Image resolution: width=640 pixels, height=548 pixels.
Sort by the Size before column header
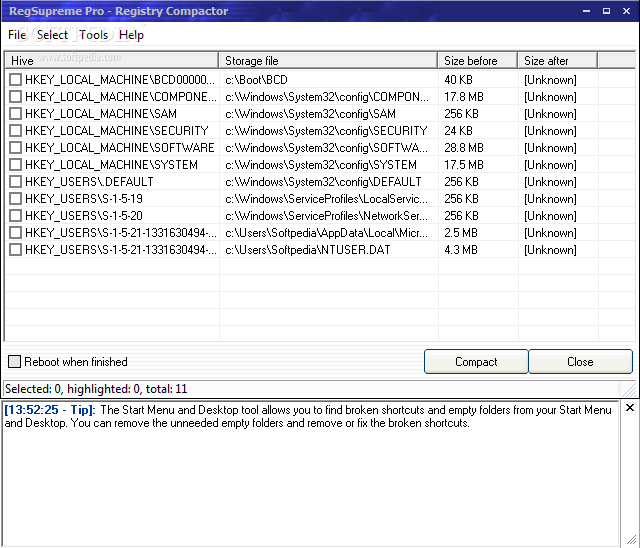click(478, 60)
